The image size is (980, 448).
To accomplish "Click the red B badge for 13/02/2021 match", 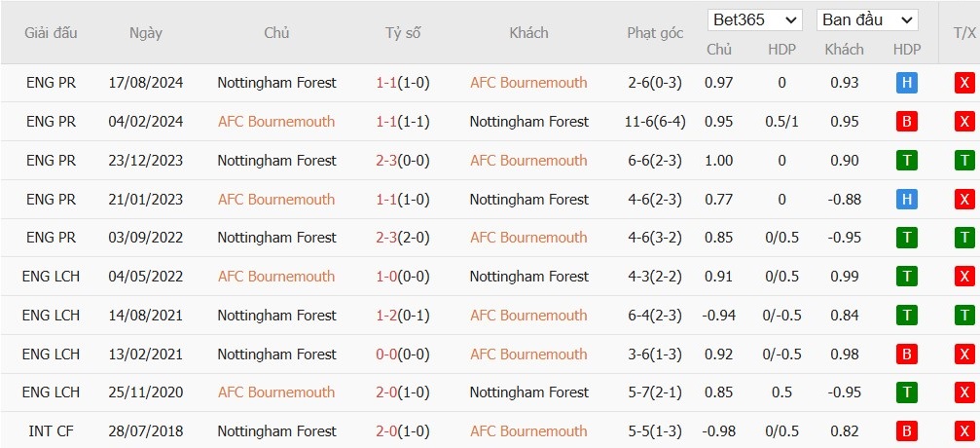I will 907,355.
